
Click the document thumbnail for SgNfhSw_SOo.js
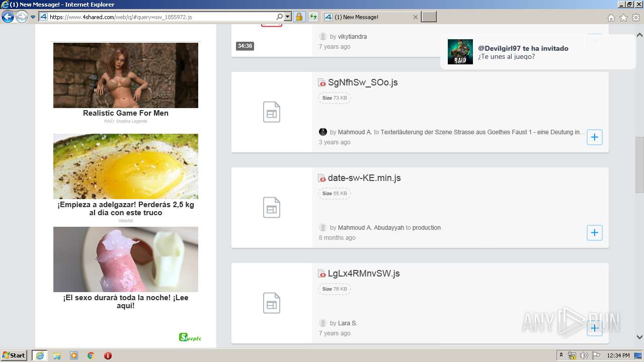(x=272, y=112)
